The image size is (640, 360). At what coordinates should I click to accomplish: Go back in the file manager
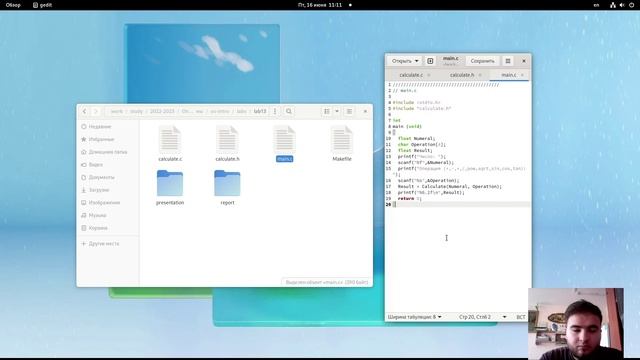[x=84, y=111]
